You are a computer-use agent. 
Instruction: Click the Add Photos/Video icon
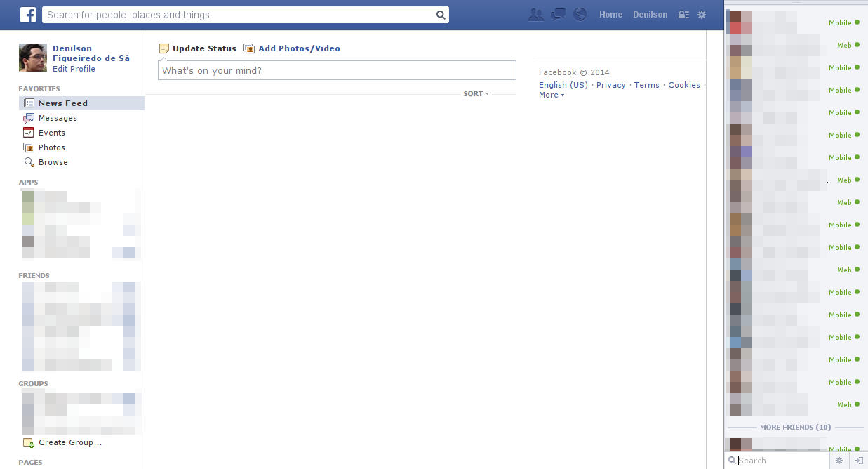pos(249,48)
